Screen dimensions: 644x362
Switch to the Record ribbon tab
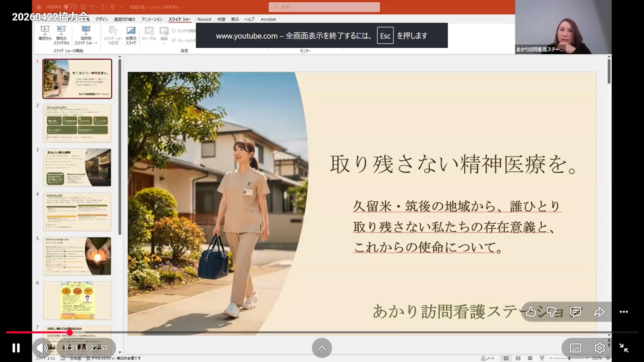point(204,19)
